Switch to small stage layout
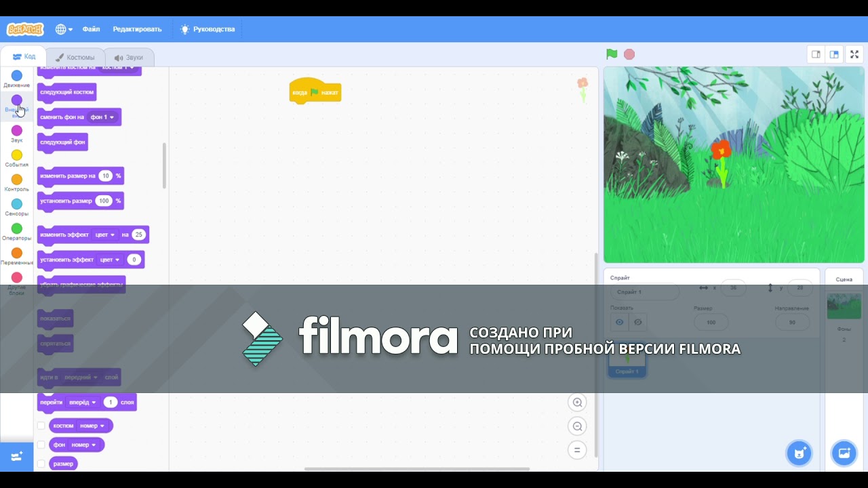The width and height of the screenshot is (868, 488). (x=816, y=54)
